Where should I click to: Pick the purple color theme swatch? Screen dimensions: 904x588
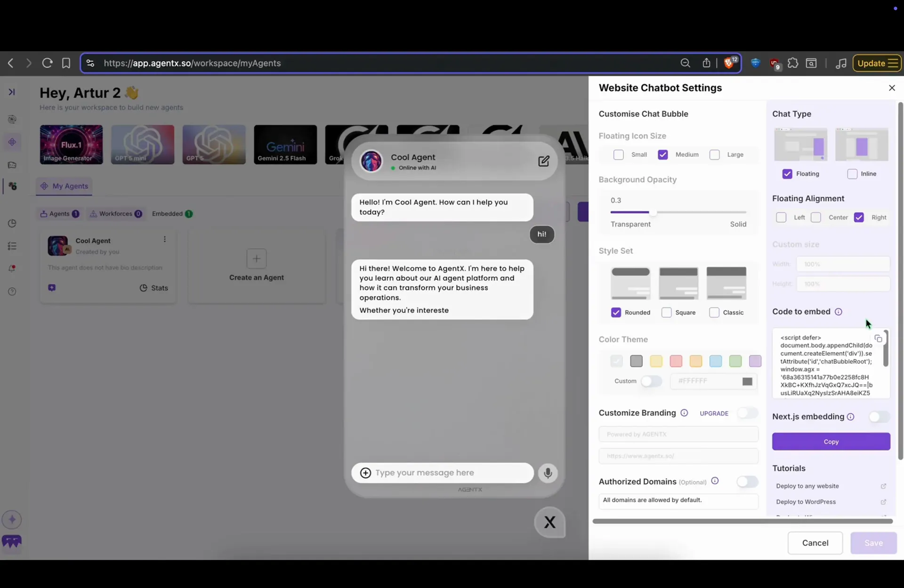755,361
